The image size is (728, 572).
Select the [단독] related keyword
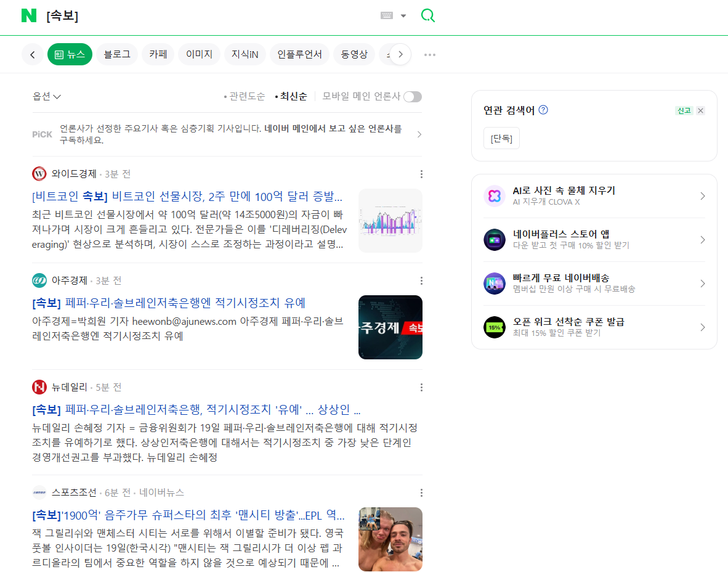pyautogui.click(x=501, y=139)
